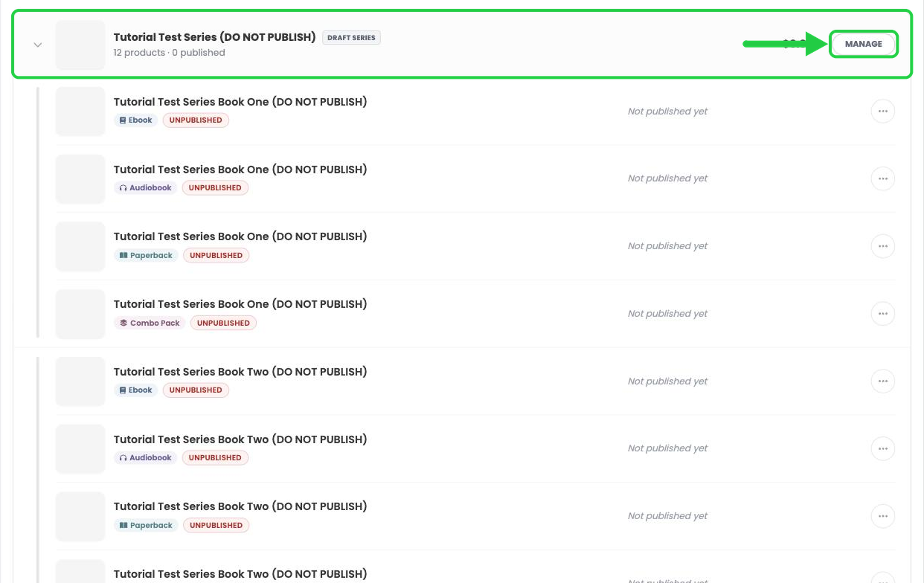Click the Book One Audiobook cover thumbnail
Image resolution: width=924 pixels, height=583 pixels.
click(x=80, y=178)
